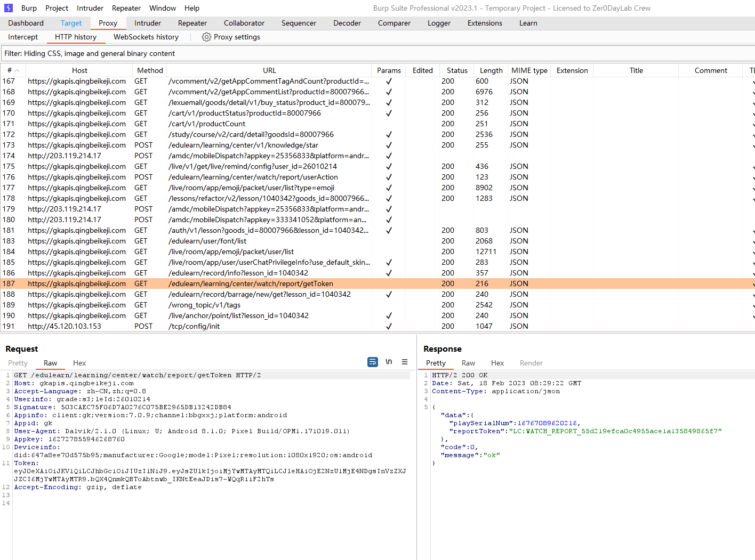Open the Help menu
This screenshot has width=755, height=560.
192,8
